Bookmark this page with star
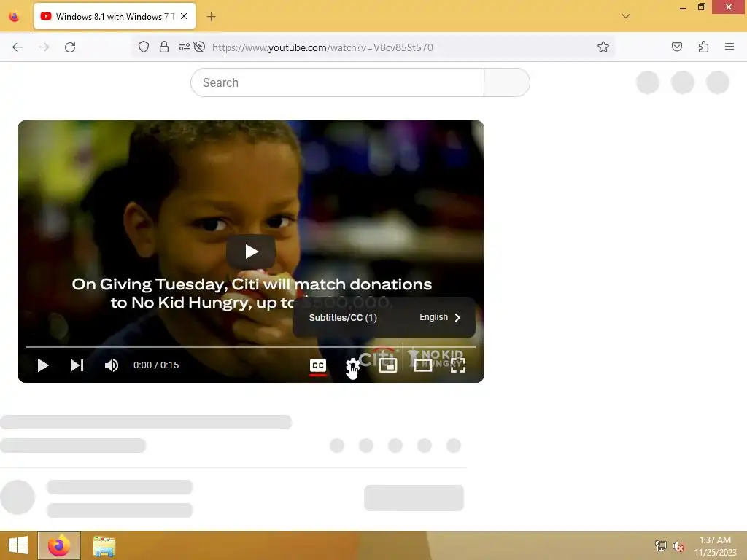747x560 pixels. click(x=603, y=47)
